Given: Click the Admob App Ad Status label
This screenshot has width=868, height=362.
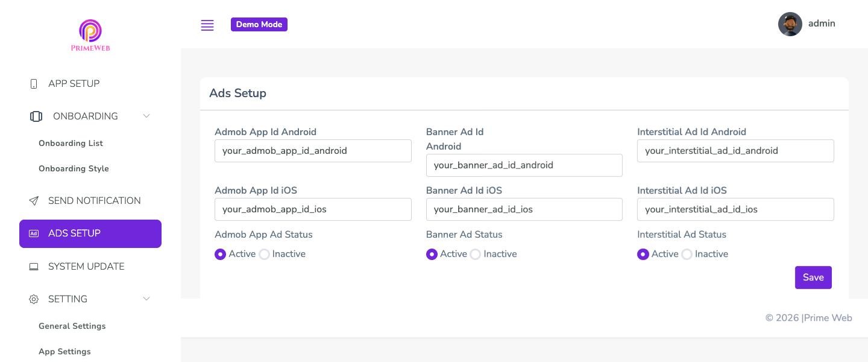Looking at the screenshot, I should click(263, 235).
